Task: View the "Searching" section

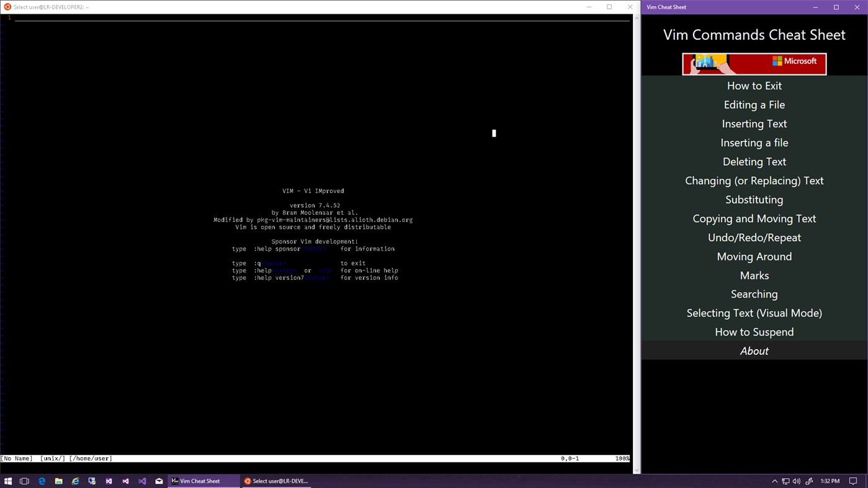Action: [754, 294]
